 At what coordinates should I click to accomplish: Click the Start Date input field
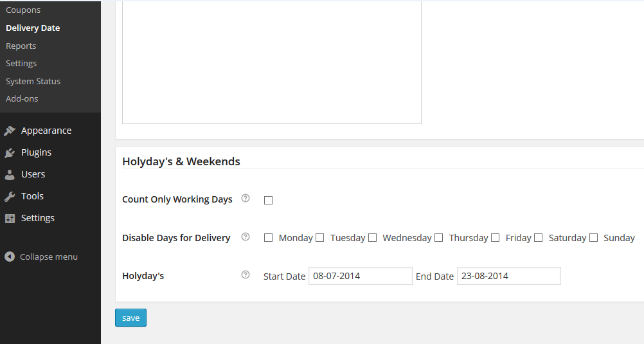pos(360,276)
